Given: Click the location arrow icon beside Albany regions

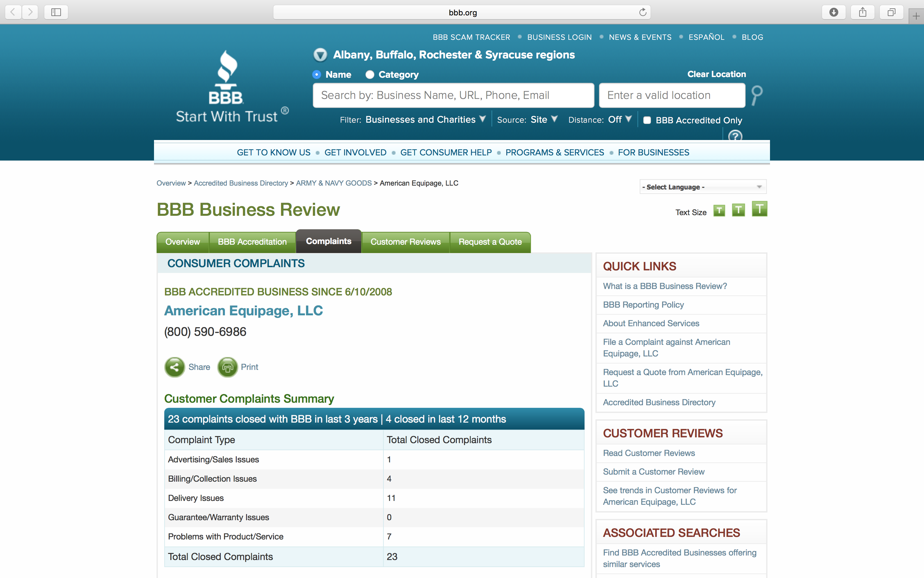Looking at the screenshot, I should (320, 55).
